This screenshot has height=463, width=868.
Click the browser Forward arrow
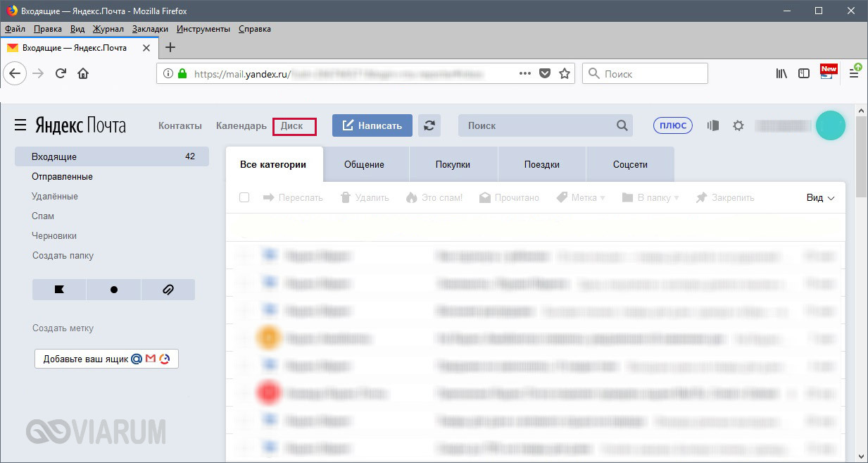(38, 73)
